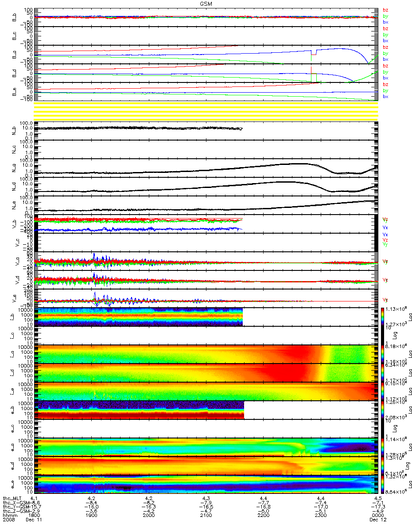Click the thc_MLT row label

[12, 498]
